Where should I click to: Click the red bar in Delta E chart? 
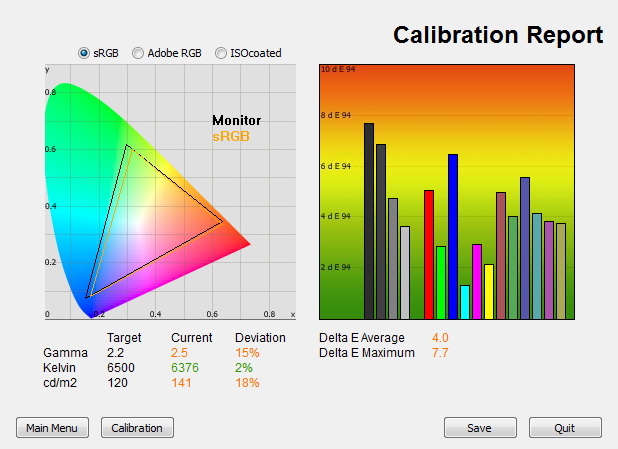(x=429, y=255)
